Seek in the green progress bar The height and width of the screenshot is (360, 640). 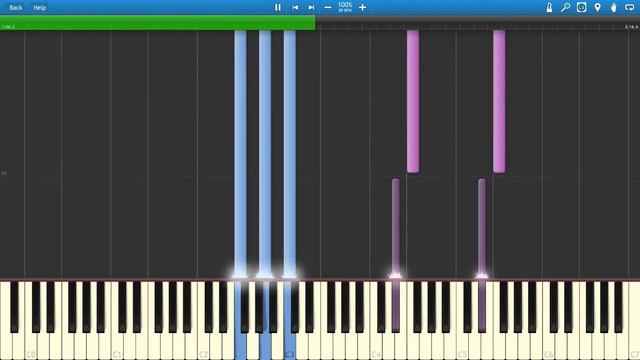tap(158, 22)
